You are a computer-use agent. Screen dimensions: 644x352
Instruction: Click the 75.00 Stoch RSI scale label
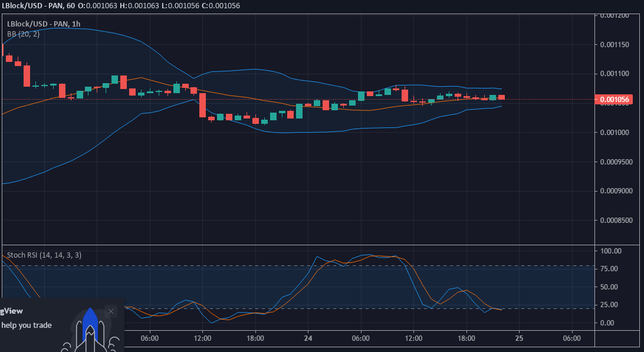[x=609, y=269]
